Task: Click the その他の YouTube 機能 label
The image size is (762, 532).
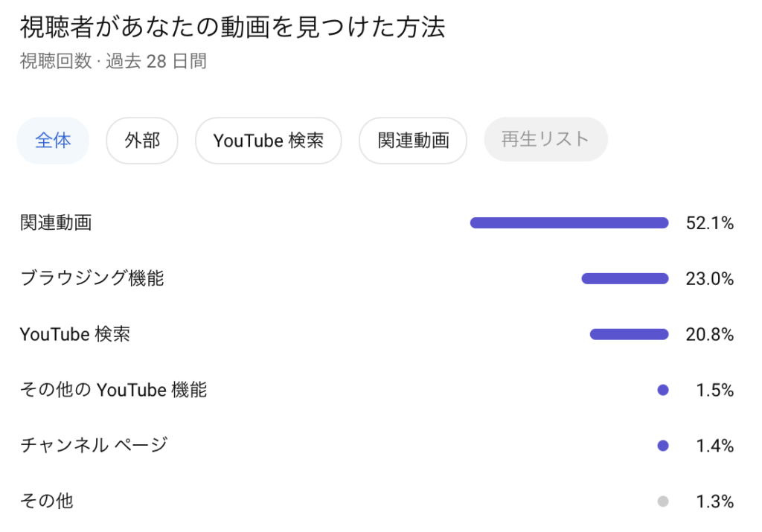Action: click(113, 389)
